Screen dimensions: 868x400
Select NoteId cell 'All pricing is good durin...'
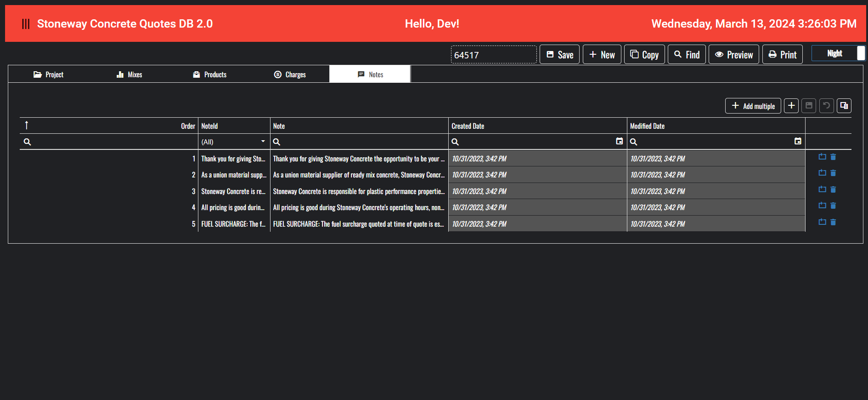[x=234, y=207]
